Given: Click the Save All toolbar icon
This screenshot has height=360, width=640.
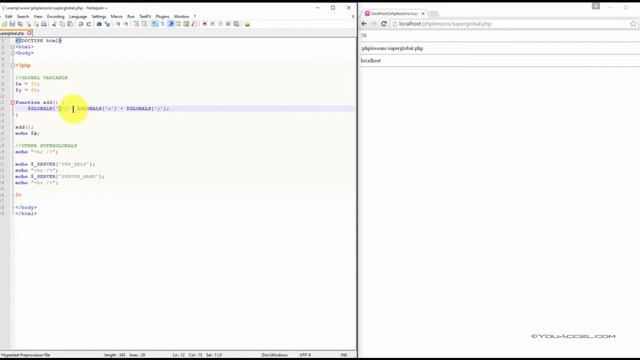Looking at the screenshot, I should 20,24.
